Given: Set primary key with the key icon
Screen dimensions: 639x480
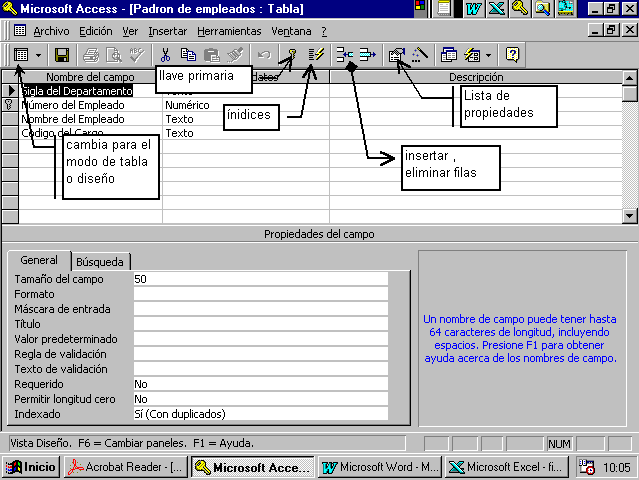Looking at the screenshot, I should (292, 55).
